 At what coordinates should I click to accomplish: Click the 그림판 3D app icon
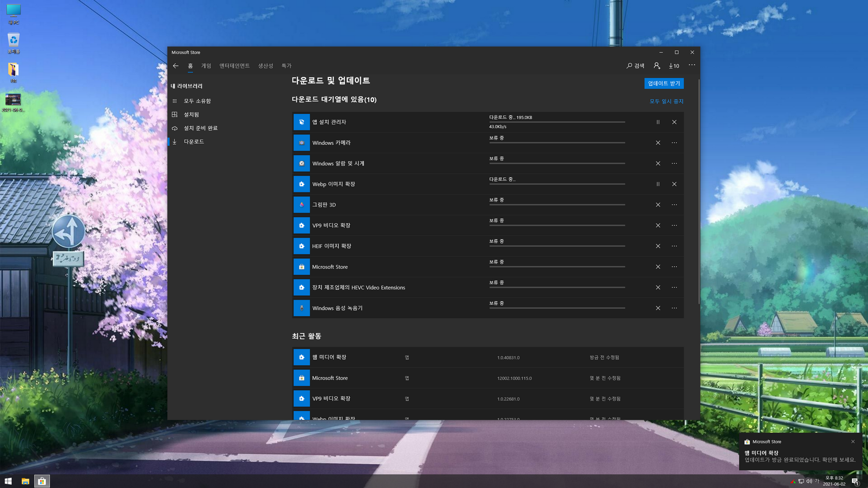[301, 205]
